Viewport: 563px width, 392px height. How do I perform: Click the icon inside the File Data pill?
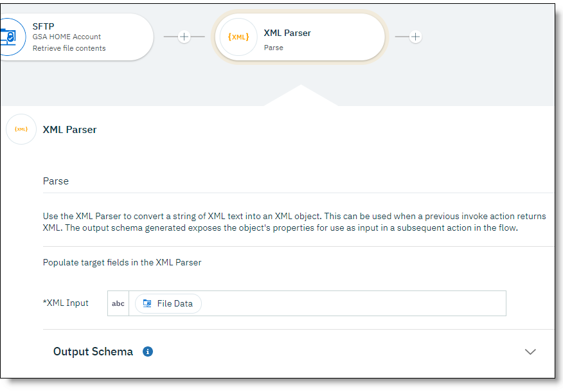(x=147, y=303)
